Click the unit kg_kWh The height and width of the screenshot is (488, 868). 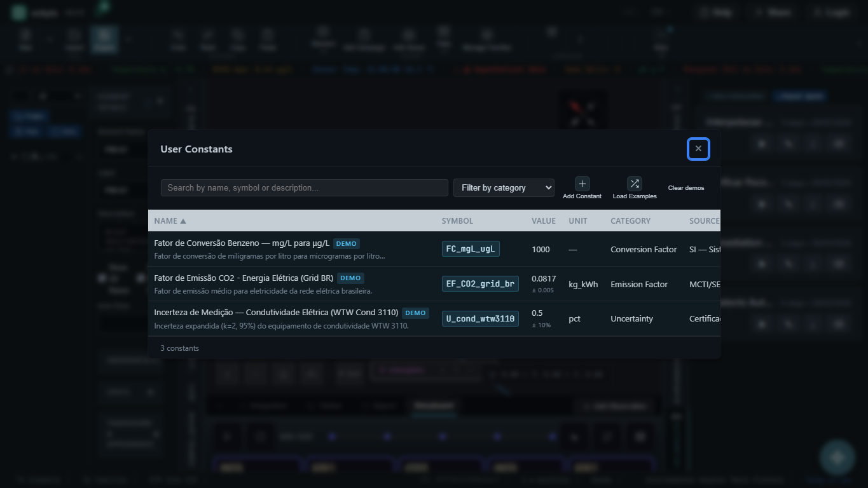point(583,284)
